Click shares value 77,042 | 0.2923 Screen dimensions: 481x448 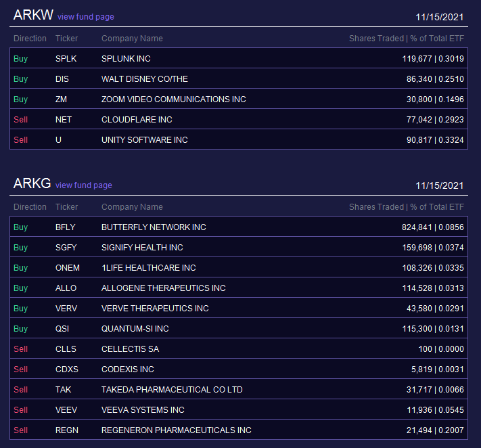coord(435,119)
